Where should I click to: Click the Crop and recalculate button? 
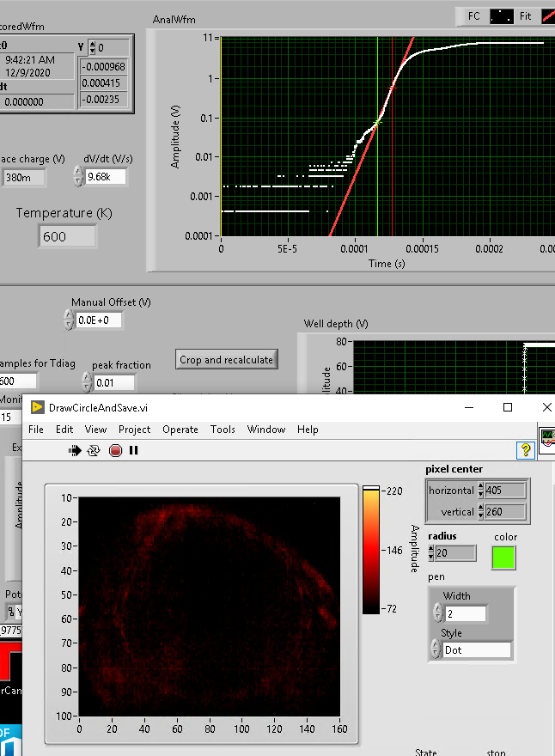coord(227,360)
